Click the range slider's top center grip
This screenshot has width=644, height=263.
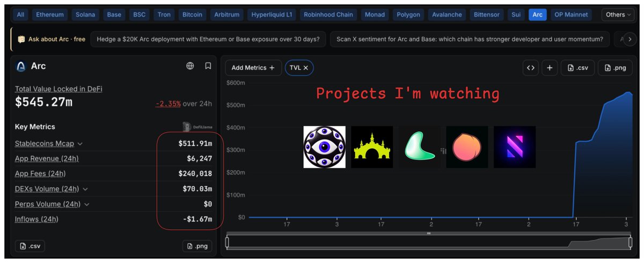[429, 233]
